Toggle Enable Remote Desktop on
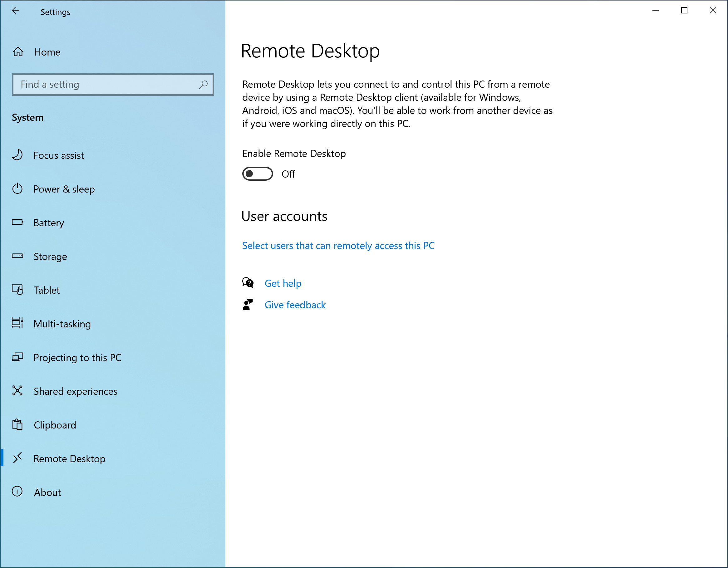The image size is (728, 568). click(x=257, y=174)
